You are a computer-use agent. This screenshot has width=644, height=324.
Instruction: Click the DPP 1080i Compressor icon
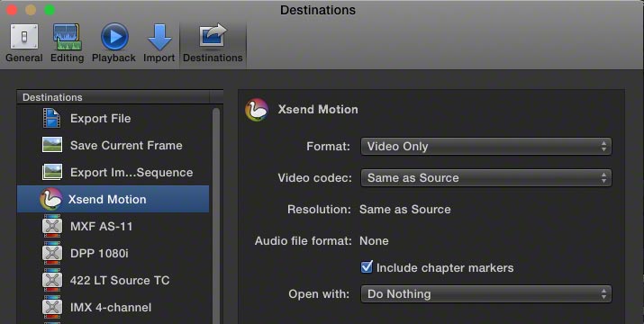52,254
